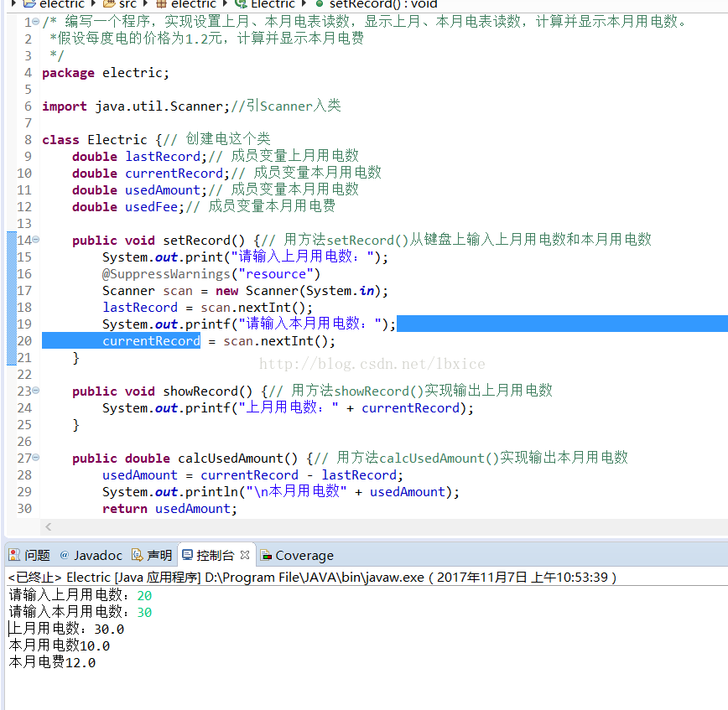The image size is (728, 710).
Task: Expand the Electric class breadcrumb arrow
Action: [225, 3]
